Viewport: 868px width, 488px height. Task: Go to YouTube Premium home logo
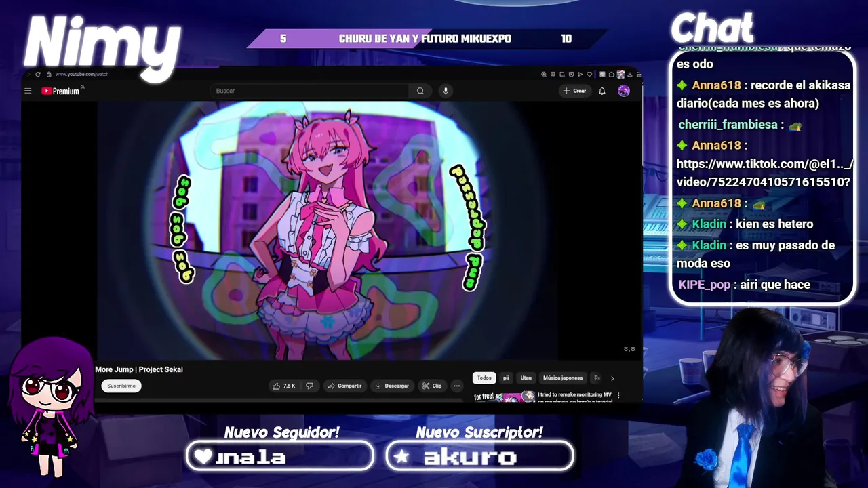[x=61, y=91]
